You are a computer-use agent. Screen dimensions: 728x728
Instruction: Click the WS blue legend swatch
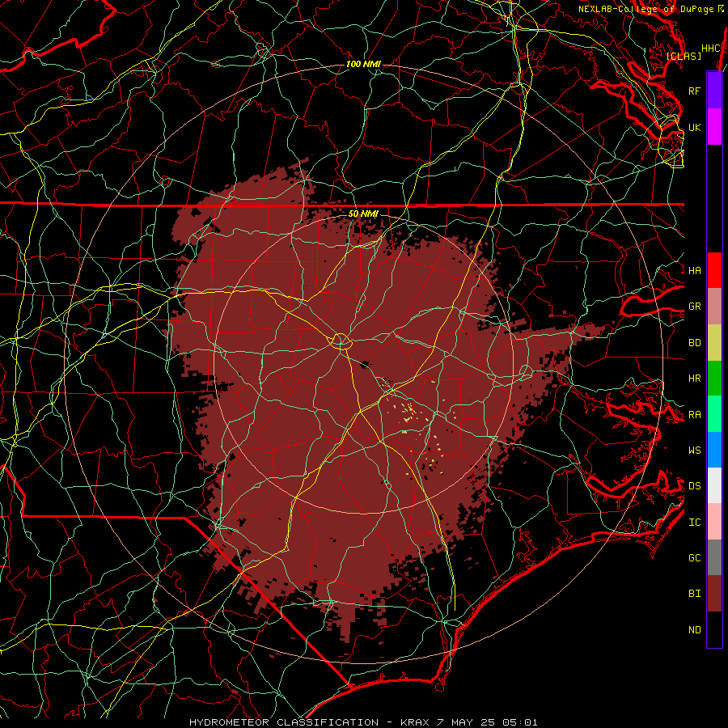pyautogui.click(x=714, y=450)
